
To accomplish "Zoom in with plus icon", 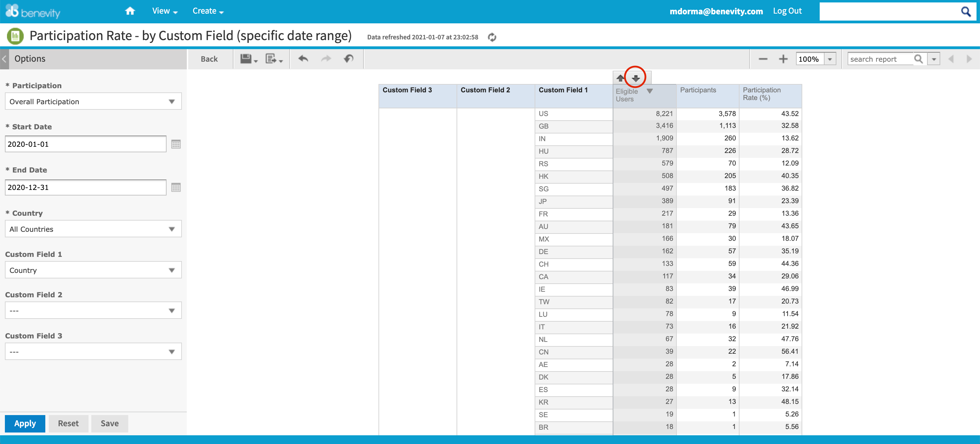I will [783, 59].
